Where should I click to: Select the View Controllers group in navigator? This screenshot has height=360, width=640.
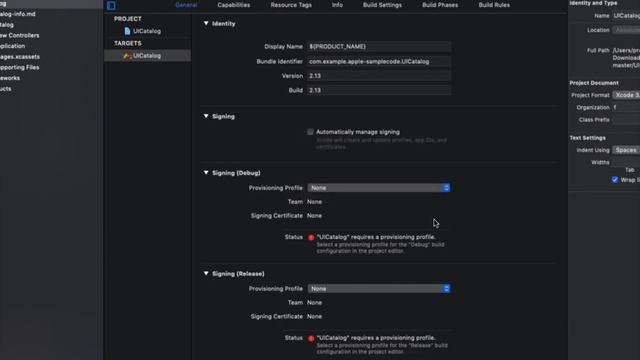tap(19, 36)
